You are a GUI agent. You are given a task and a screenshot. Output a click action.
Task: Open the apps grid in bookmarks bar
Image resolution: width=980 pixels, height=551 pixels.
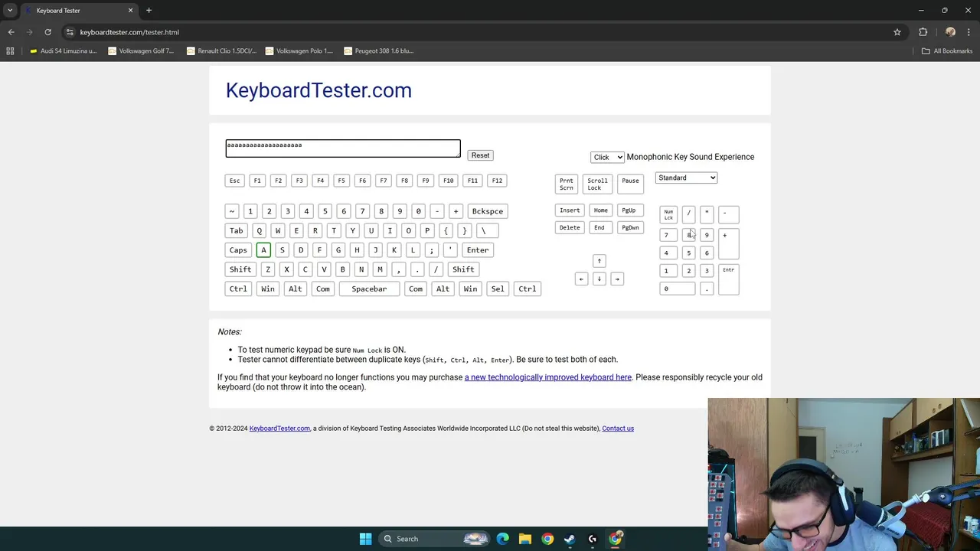[x=10, y=51]
